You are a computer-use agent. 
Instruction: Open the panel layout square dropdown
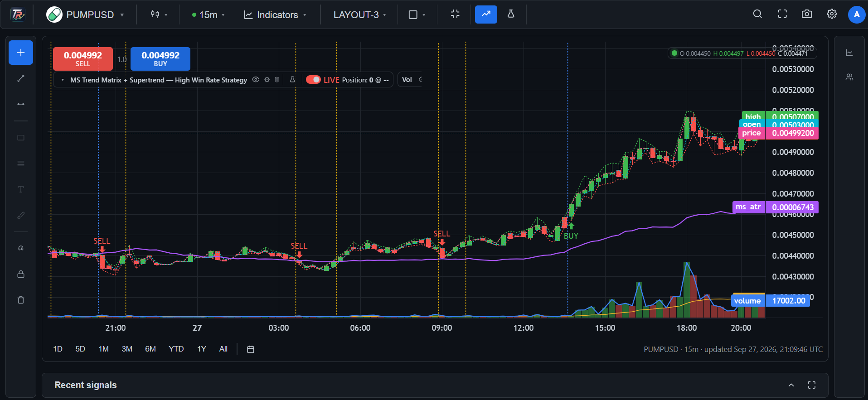pyautogui.click(x=417, y=14)
